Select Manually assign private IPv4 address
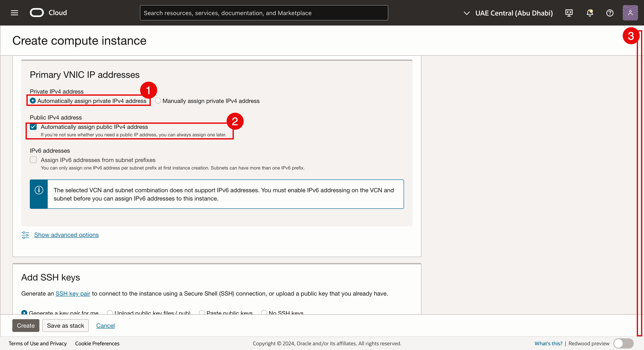 (x=158, y=101)
